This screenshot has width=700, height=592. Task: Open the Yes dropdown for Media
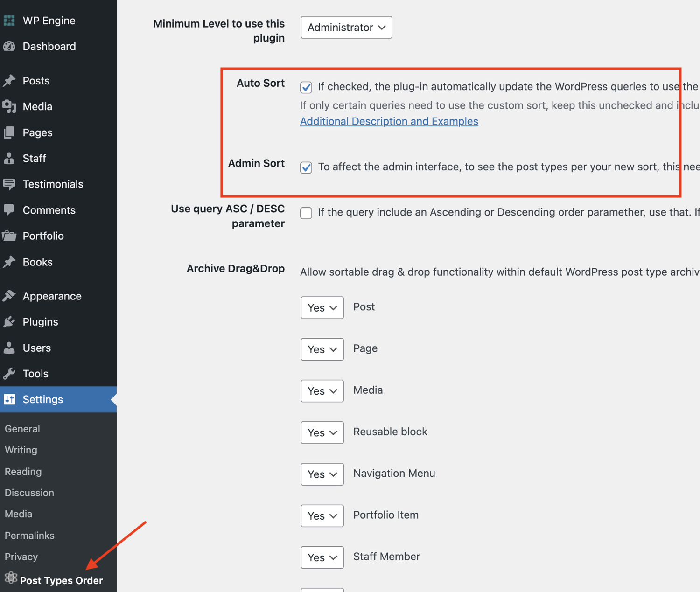pyautogui.click(x=322, y=391)
